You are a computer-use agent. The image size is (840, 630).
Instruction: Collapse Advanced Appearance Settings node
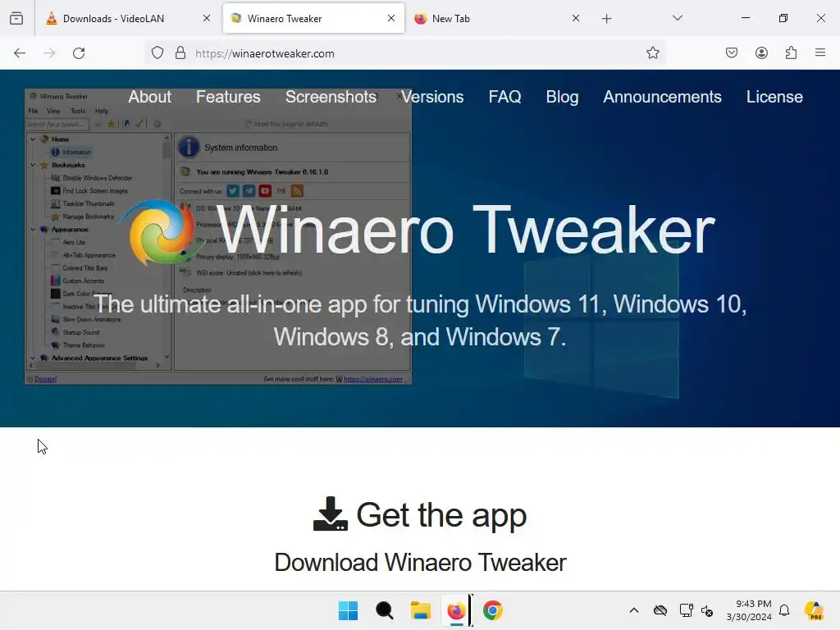point(33,358)
